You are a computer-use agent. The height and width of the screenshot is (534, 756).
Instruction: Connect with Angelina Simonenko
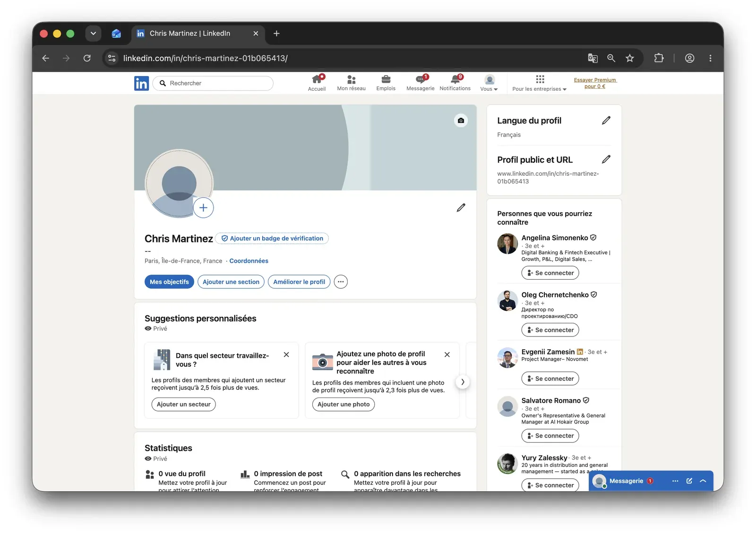pyautogui.click(x=550, y=273)
